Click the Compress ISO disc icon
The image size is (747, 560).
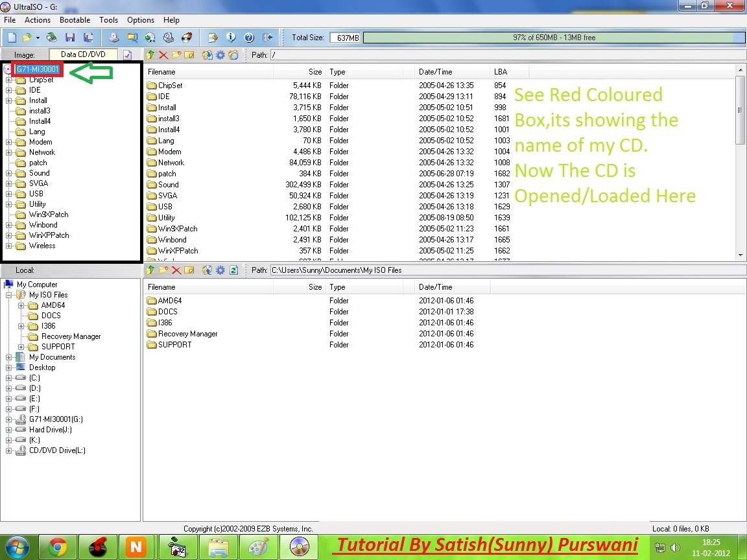coord(150,38)
